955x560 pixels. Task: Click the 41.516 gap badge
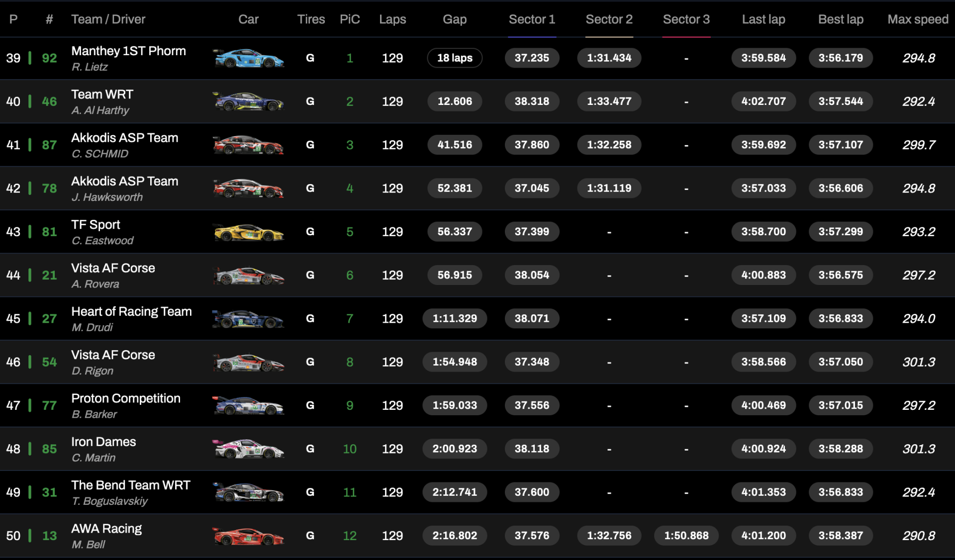pyautogui.click(x=455, y=145)
